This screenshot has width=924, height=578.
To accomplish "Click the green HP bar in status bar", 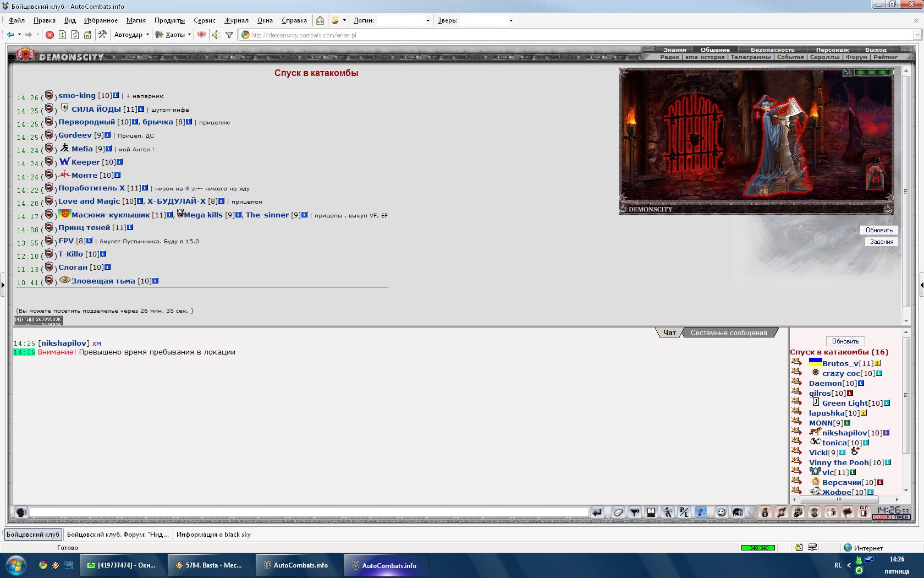I will tap(758, 548).
